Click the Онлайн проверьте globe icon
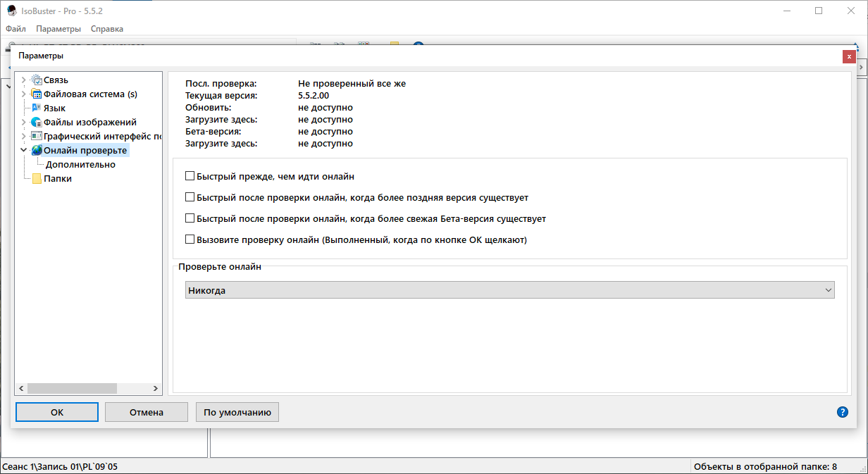The width and height of the screenshot is (868, 474). pos(37,151)
